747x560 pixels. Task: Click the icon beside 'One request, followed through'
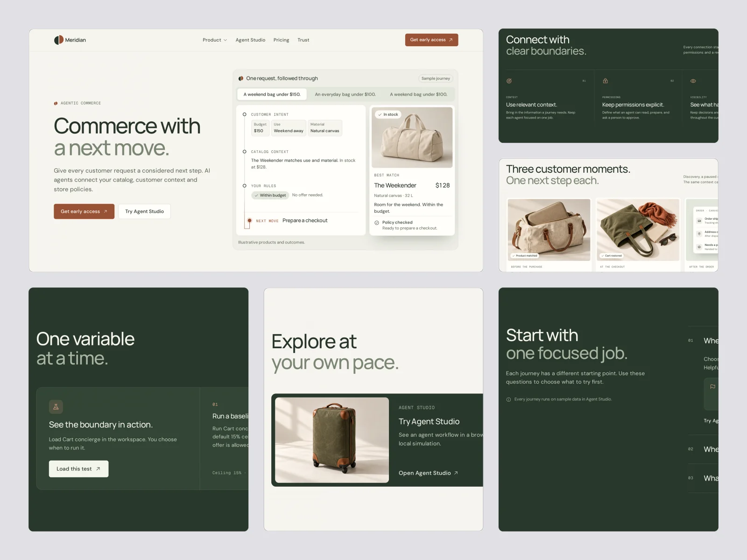pos(241,78)
